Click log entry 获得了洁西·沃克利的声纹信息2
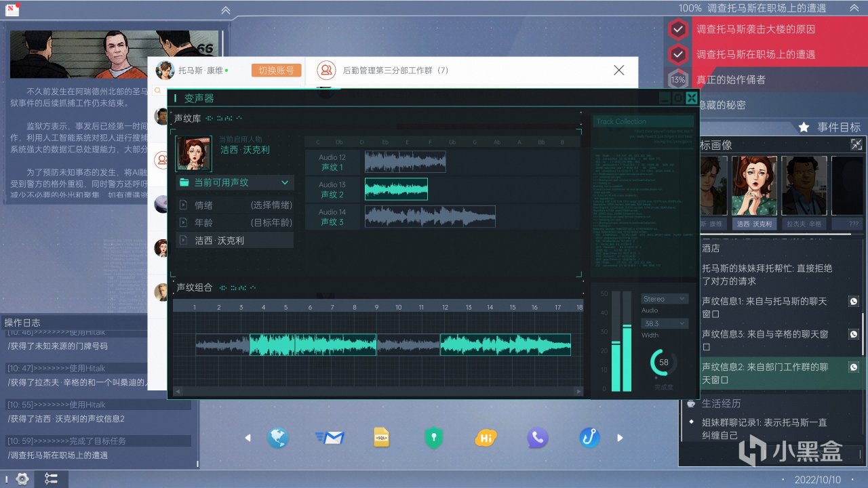Viewport: 868px width, 488px height. [x=66, y=419]
